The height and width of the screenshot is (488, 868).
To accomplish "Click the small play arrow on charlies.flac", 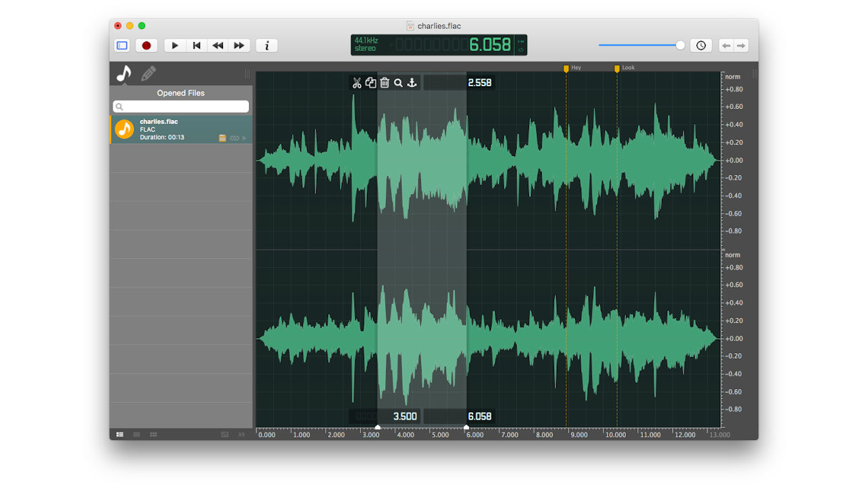I will click(245, 138).
